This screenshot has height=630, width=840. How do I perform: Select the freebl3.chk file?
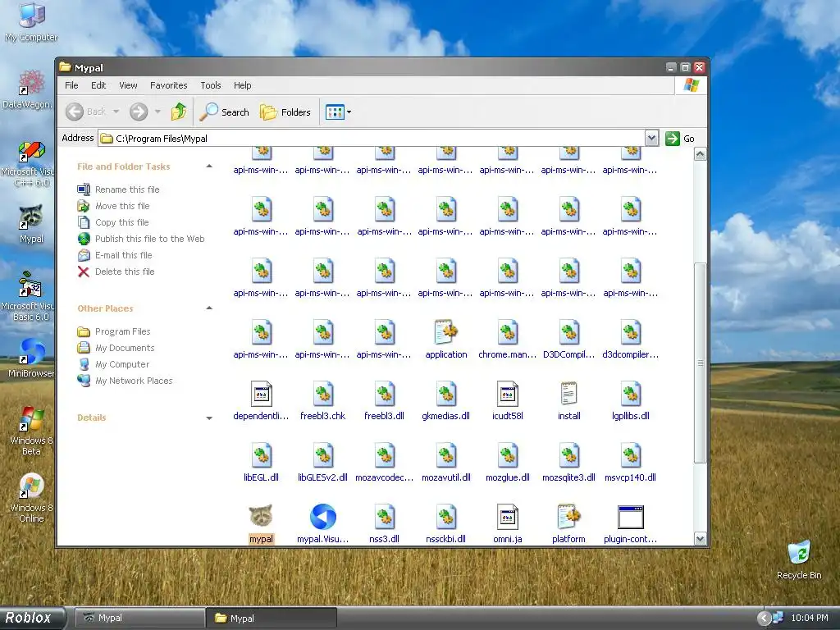(x=323, y=400)
